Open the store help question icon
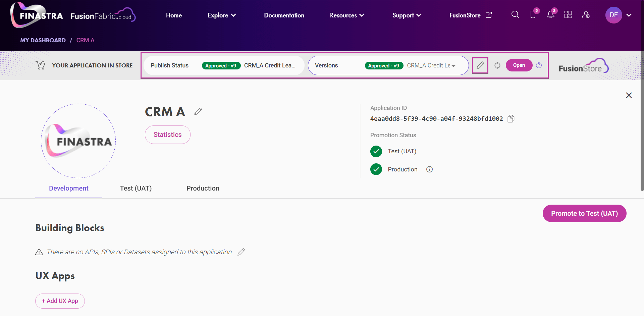This screenshot has width=644, height=316. (539, 65)
